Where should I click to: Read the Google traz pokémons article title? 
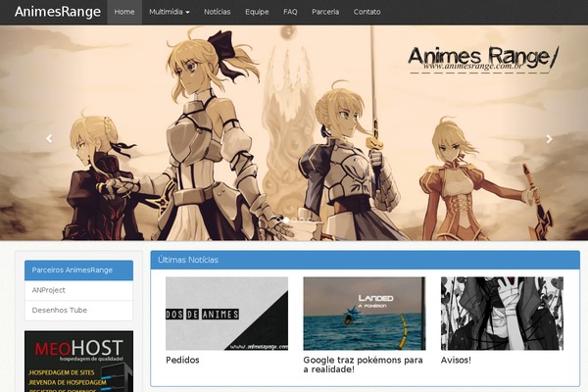coord(363,365)
